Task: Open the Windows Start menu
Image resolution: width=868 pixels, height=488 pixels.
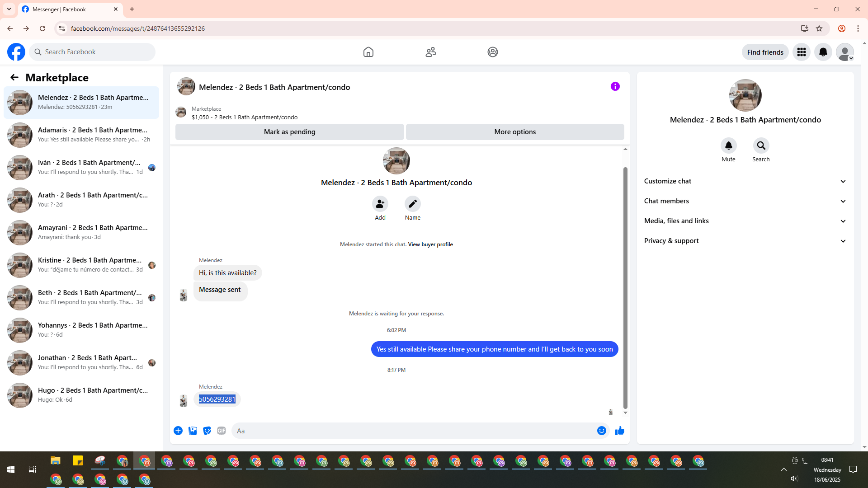Action: click(11, 469)
